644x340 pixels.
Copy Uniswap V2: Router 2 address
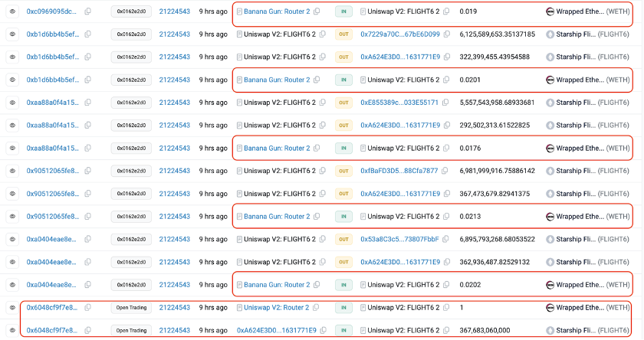(316, 307)
